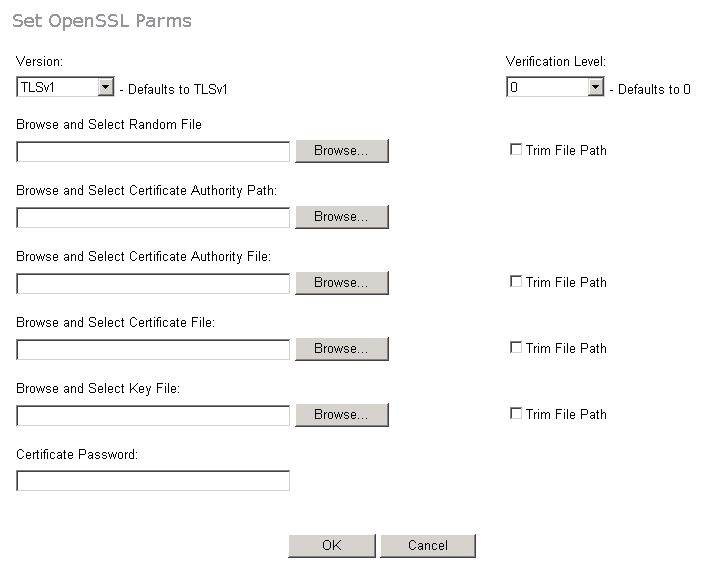This screenshot has width=720, height=566.
Task: Browse for the Certificate Authority File
Action: (341, 283)
